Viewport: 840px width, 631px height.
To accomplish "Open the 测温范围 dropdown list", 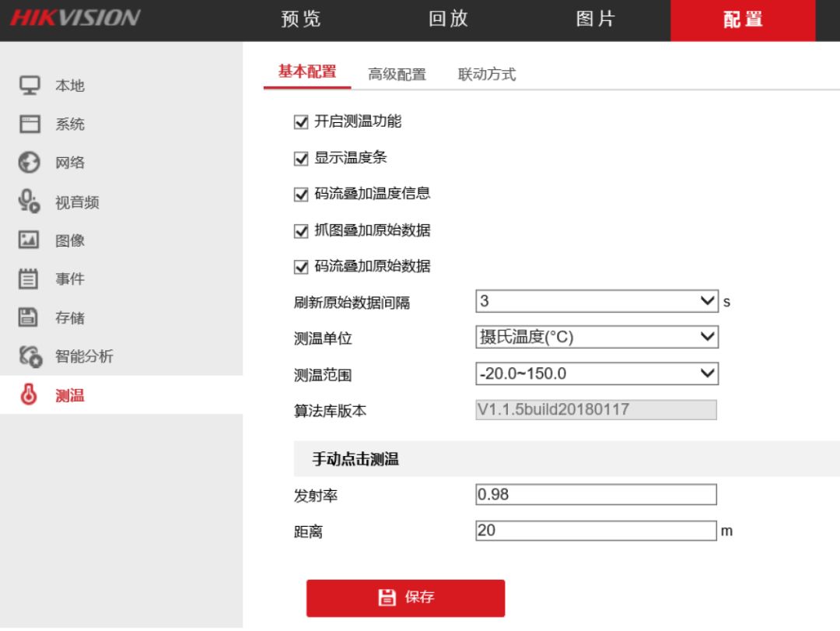I will (x=596, y=373).
